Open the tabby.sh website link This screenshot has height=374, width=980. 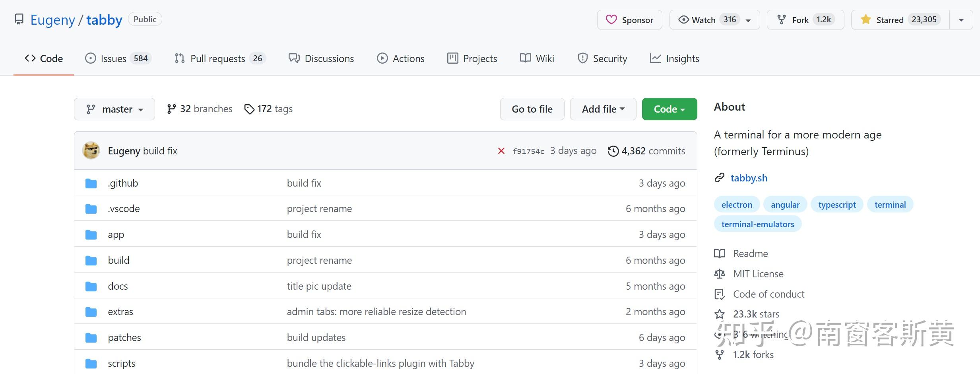click(x=749, y=178)
